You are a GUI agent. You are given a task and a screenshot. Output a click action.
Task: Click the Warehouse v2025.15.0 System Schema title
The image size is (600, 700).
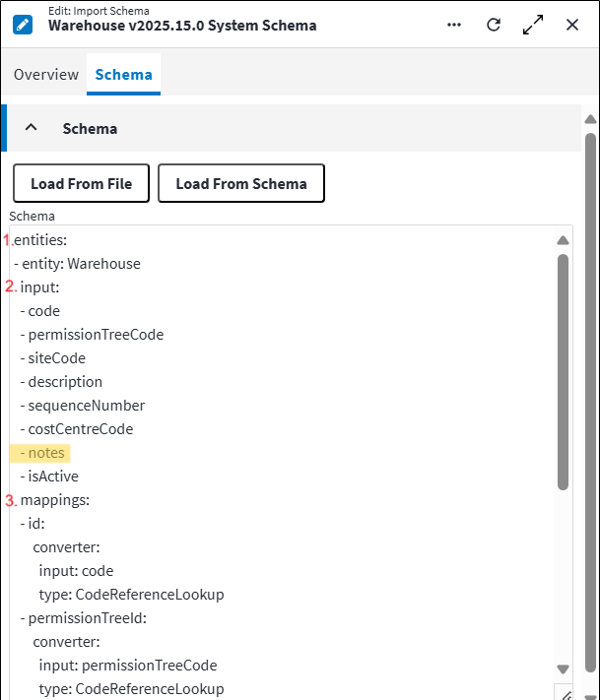tap(182, 26)
